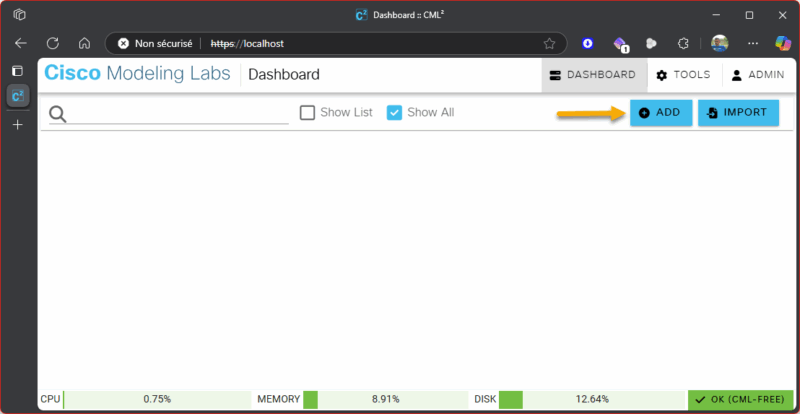Click the Add lab button
This screenshot has width=800, height=414.
coord(661,113)
